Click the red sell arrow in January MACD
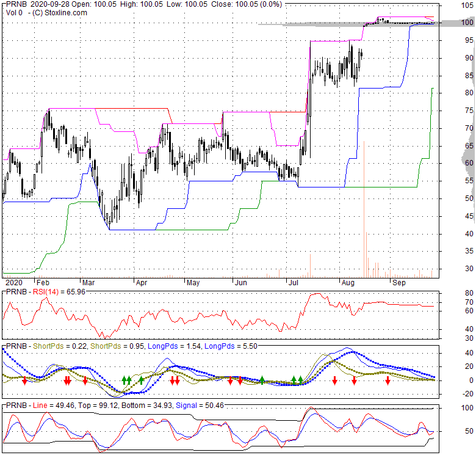476x455 pixels. click(24, 380)
